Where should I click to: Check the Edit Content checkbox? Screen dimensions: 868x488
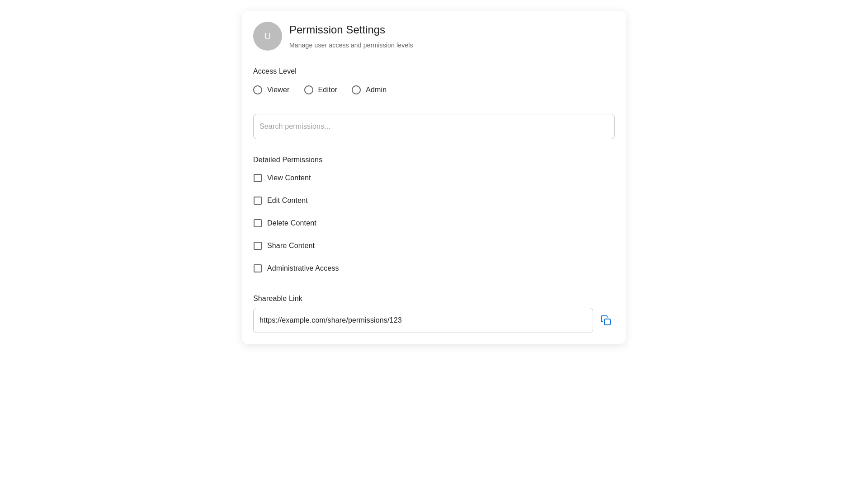pyautogui.click(x=258, y=200)
